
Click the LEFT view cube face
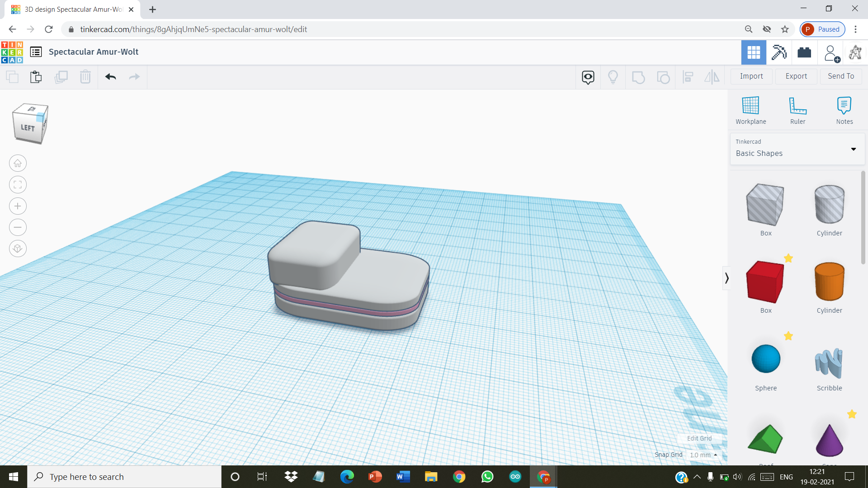pyautogui.click(x=28, y=128)
